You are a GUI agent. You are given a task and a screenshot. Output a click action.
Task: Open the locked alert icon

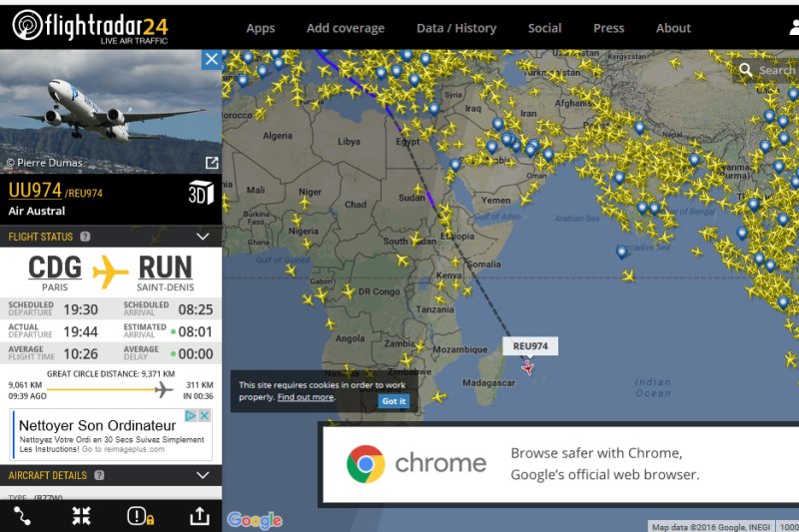(x=140, y=515)
